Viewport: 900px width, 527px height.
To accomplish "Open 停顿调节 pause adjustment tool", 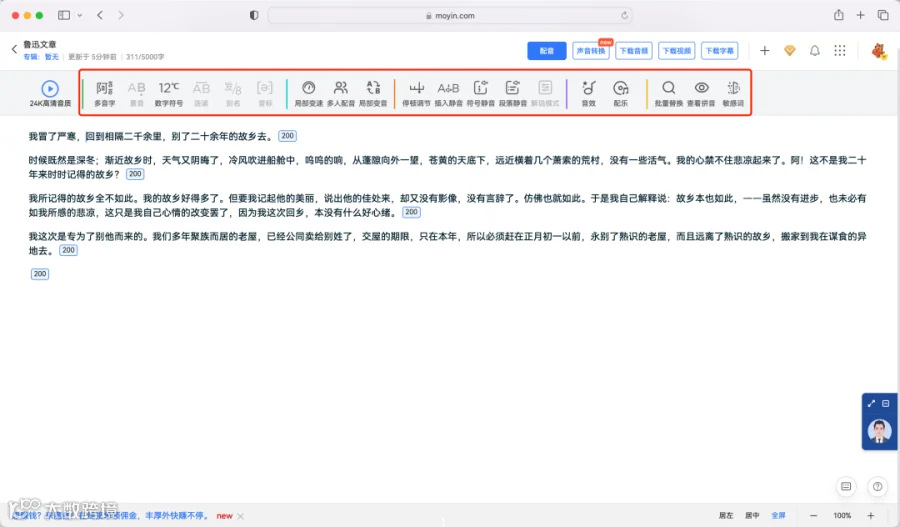I will [416, 94].
